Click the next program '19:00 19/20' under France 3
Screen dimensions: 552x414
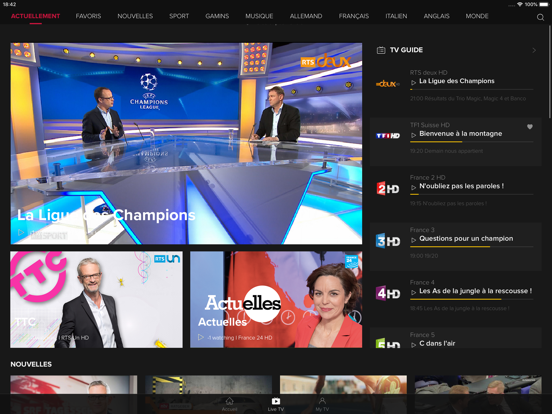[x=424, y=256]
